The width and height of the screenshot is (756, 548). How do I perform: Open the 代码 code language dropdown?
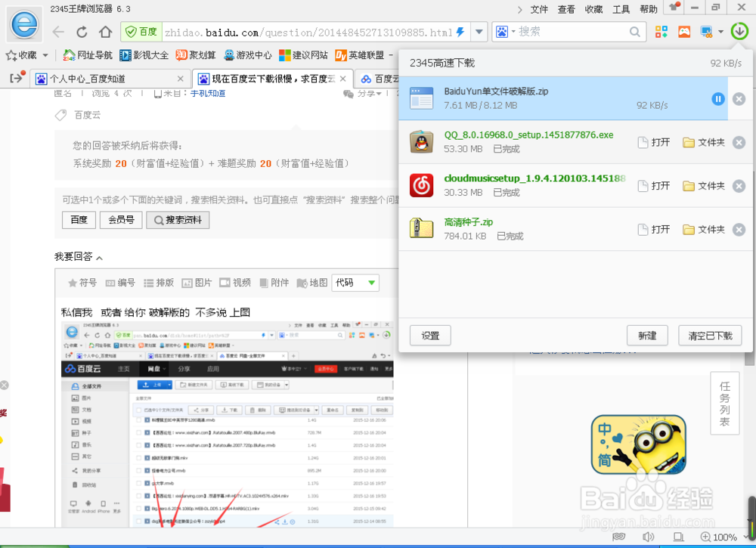(355, 283)
